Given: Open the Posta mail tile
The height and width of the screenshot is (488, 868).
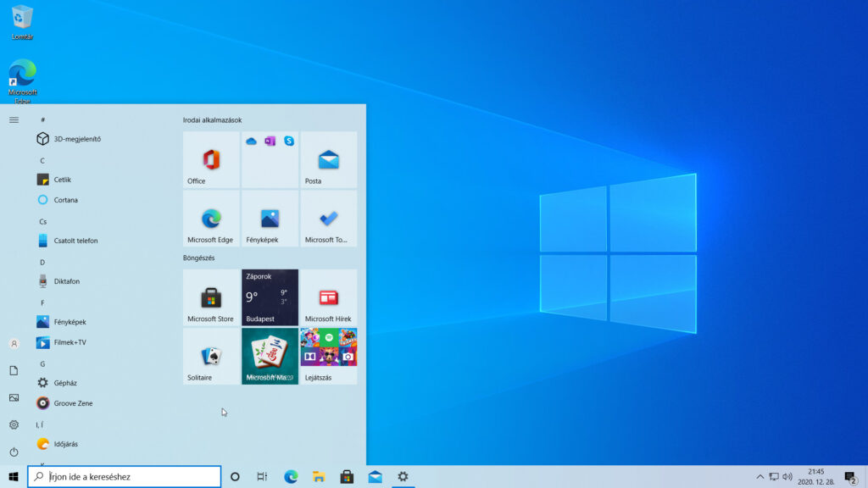Looking at the screenshot, I should pos(328,159).
